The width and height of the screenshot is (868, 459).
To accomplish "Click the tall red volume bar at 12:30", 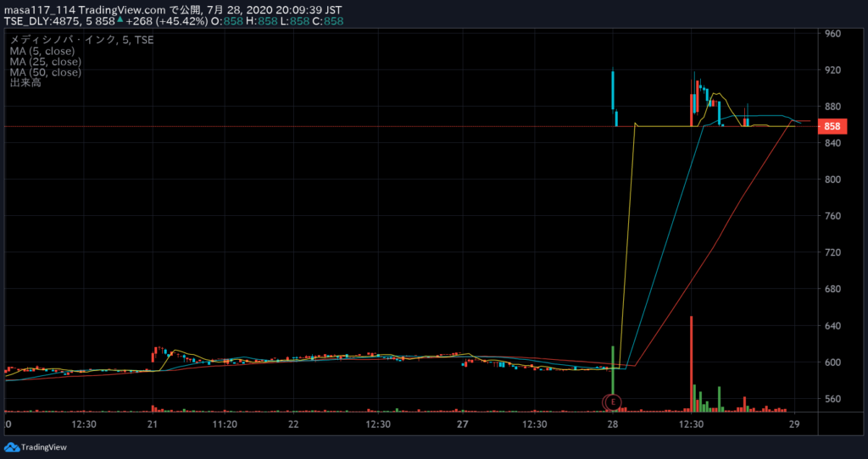I will click(x=692, y=364).
